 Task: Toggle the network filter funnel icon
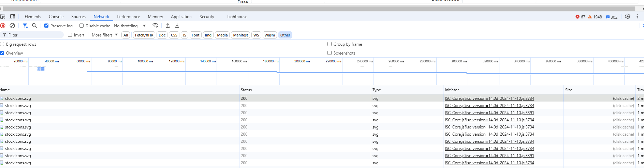tap(25, 26)
